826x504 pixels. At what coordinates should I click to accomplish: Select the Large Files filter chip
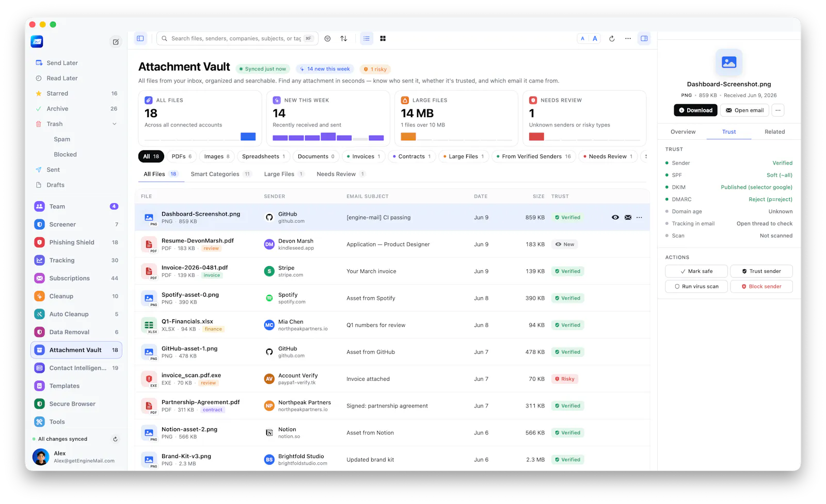[x=464, y=156]
